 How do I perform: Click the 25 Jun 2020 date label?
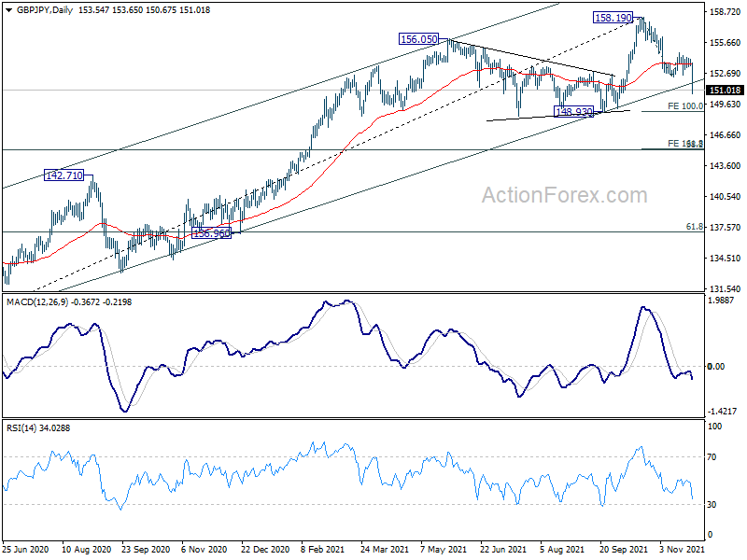pyautogui.click(x=25, y=549)
